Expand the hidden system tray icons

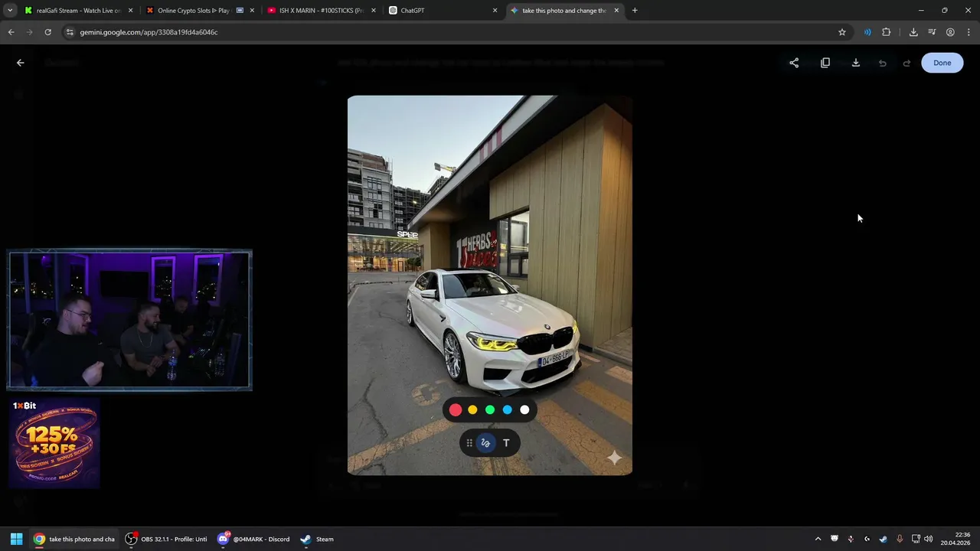[818, 539]
